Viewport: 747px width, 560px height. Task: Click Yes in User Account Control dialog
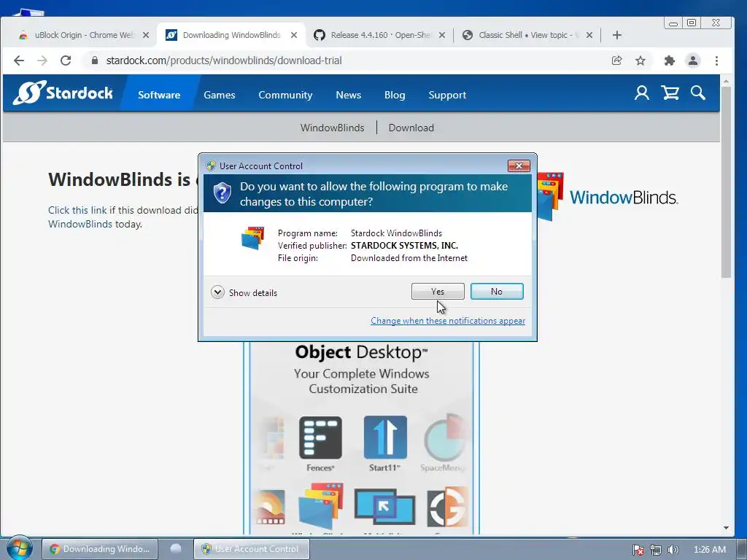pyautogui.click(x=438, y=292)
